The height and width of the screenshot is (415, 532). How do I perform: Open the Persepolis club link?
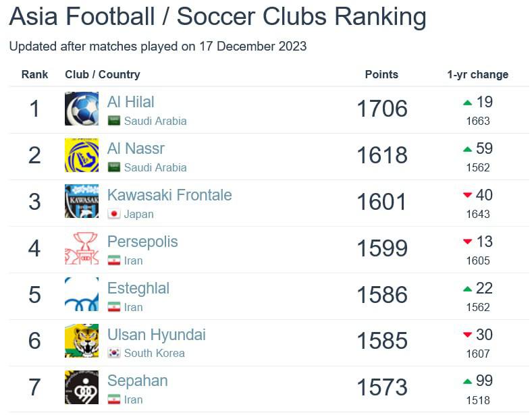(x=142, y=242)
